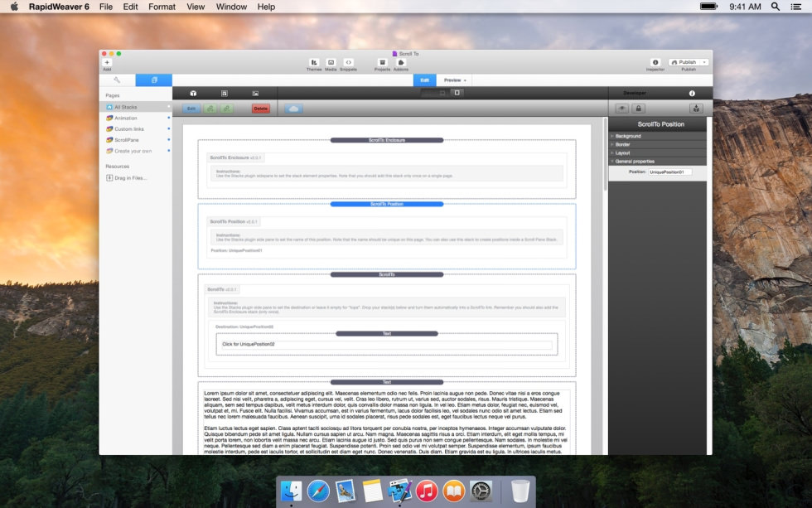Expand the Background section
The image size is (812, 508).
pos(657,136)
